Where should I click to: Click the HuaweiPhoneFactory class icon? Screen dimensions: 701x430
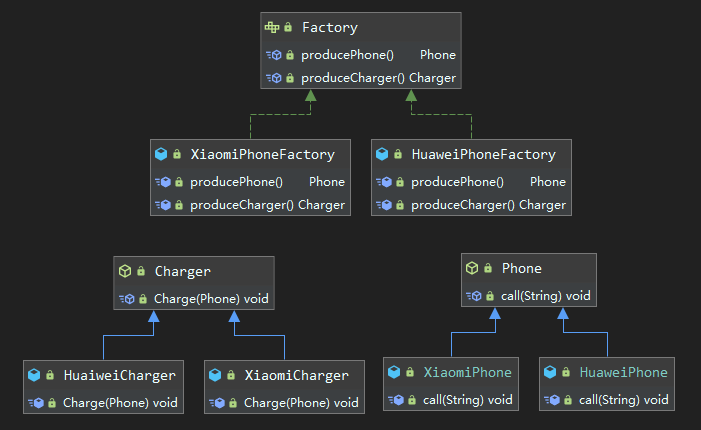pos(382,155)
